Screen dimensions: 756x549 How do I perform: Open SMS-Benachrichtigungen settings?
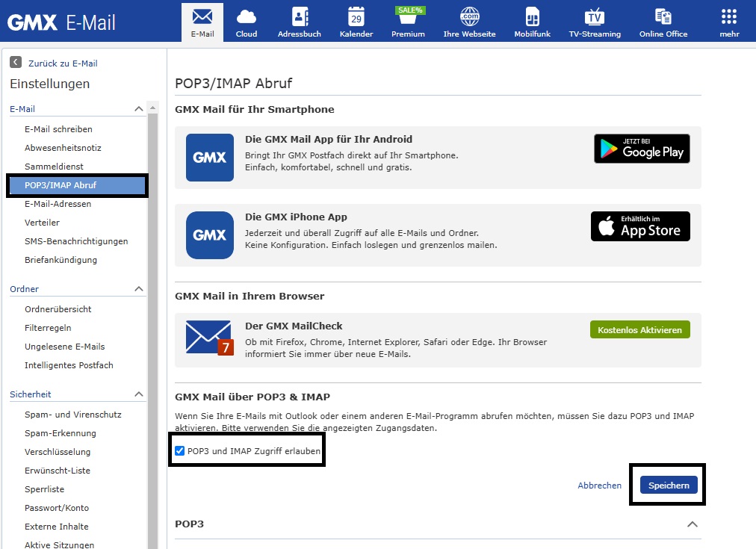pos(76,241)
